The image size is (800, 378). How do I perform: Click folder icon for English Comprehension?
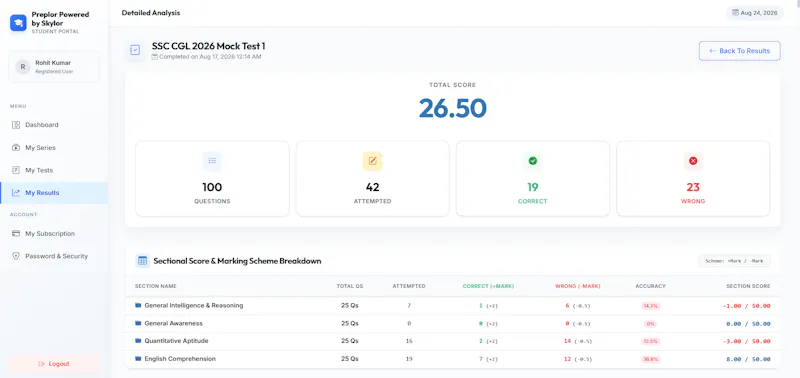(138, 359)
